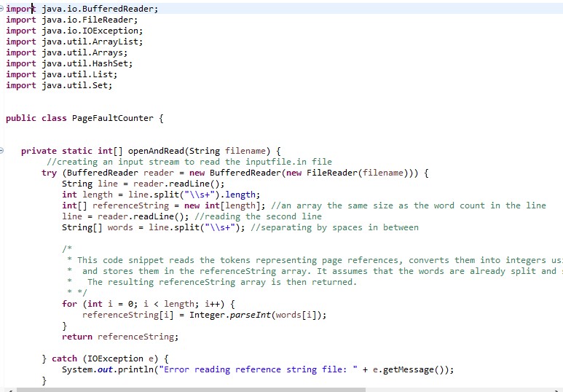Click the 'try' keyword
Viewport: 563px width, 392px height.
(x=50, y=173)
